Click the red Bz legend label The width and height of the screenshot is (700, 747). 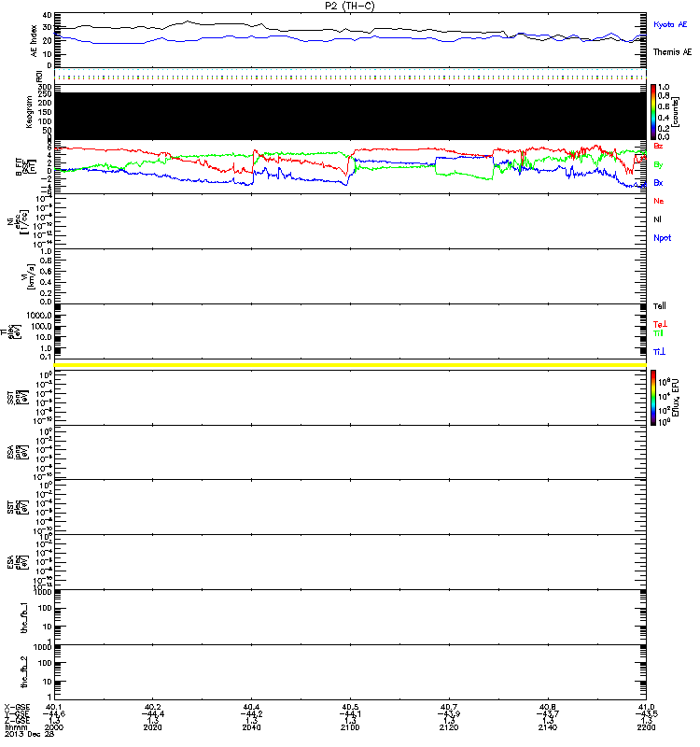[x=659, y=146]
